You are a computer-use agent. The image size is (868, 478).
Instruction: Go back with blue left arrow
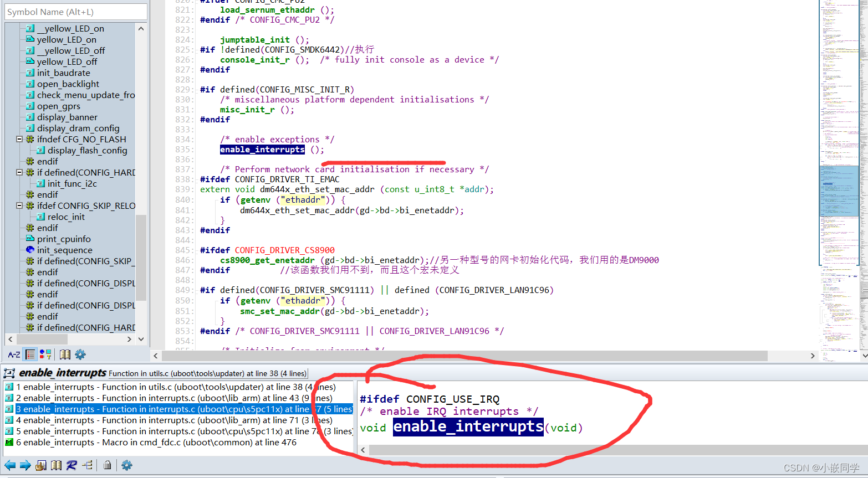point(10,465)
